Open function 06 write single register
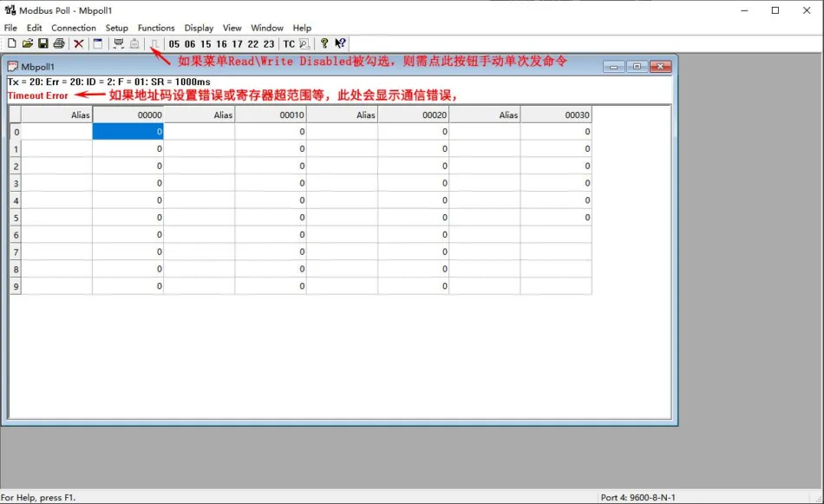The height and width of the screenshot is (504, 824). pyautogui.click(x=190, y=44)
